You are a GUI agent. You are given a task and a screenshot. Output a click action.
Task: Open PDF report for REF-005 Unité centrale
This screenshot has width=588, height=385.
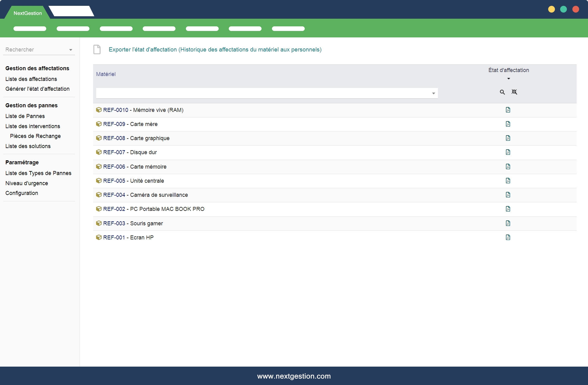508,181
